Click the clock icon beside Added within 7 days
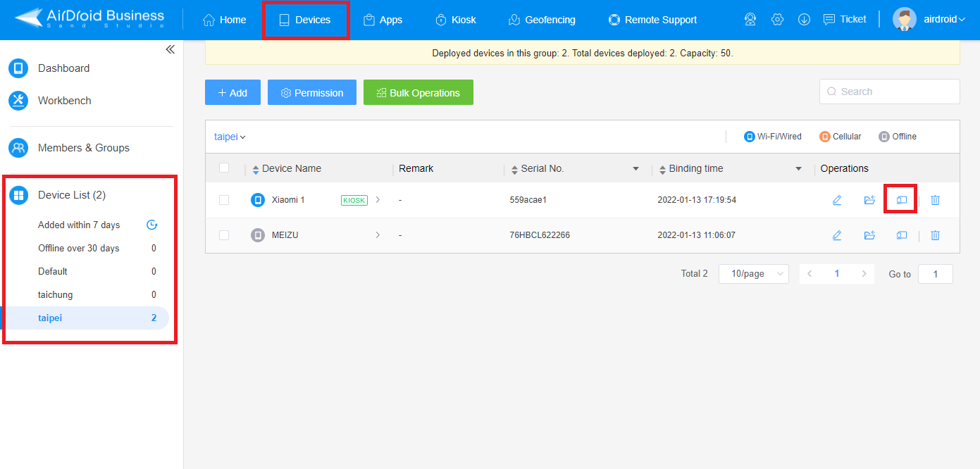The height and width of the screenshot is (469, 980). (x=151, y=225)
